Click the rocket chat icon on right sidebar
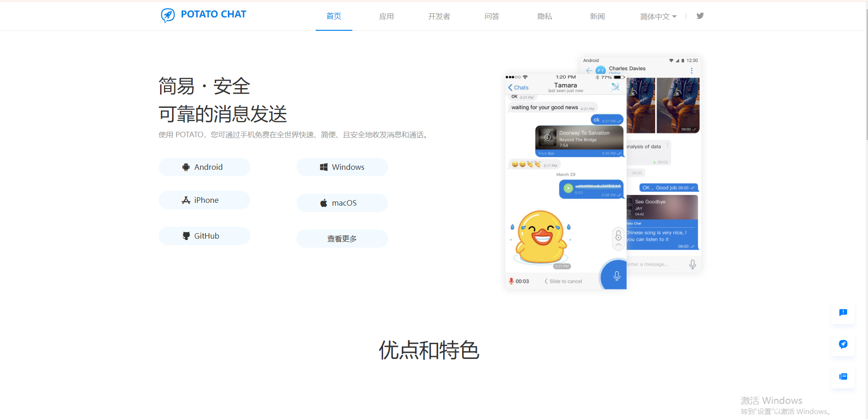 tap(843, 344)
